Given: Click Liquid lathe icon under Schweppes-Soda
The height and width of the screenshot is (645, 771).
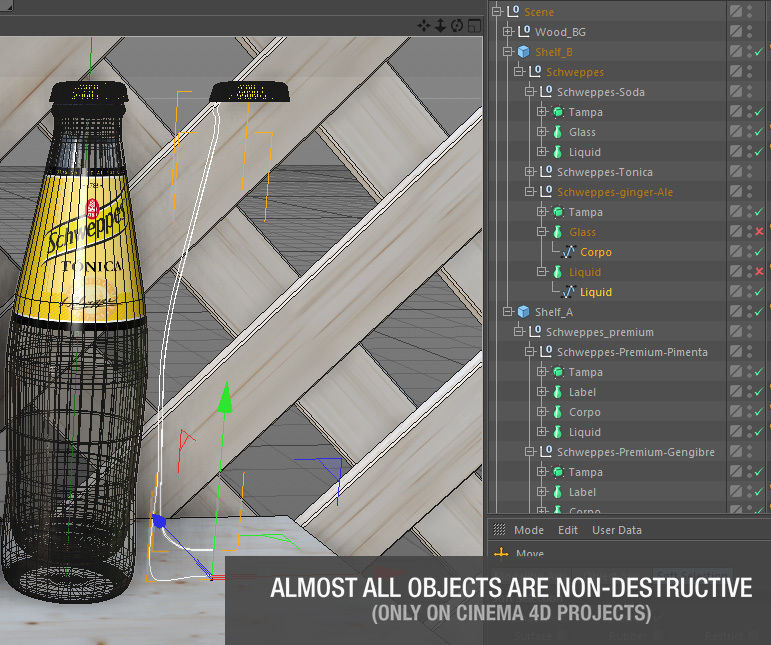Looking at the screenshot, I should click(x=558, y=152).
